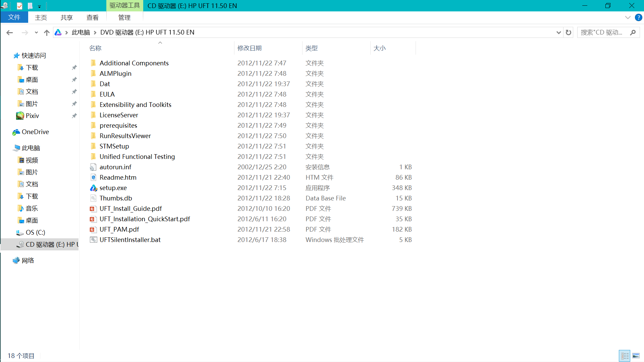Open the Help question mark icon
Image resolution: width=644 pixels, height=362 pixels.
pos(638,17)
